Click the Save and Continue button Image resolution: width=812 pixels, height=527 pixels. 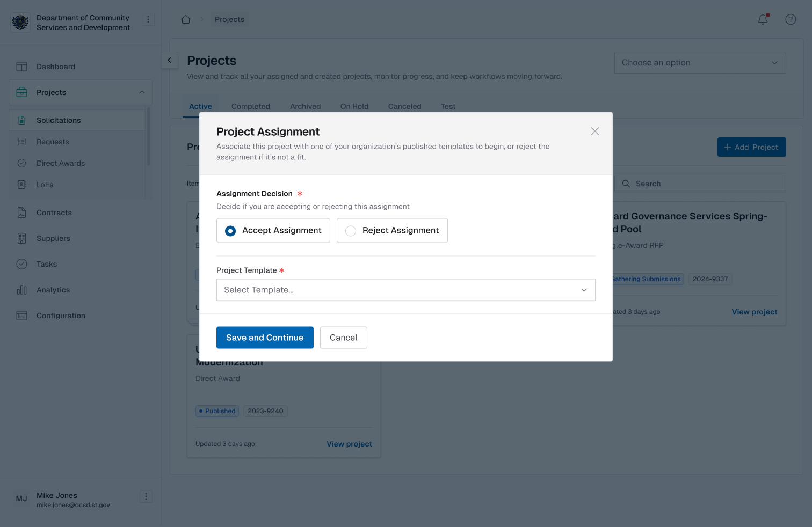[265, 338]
